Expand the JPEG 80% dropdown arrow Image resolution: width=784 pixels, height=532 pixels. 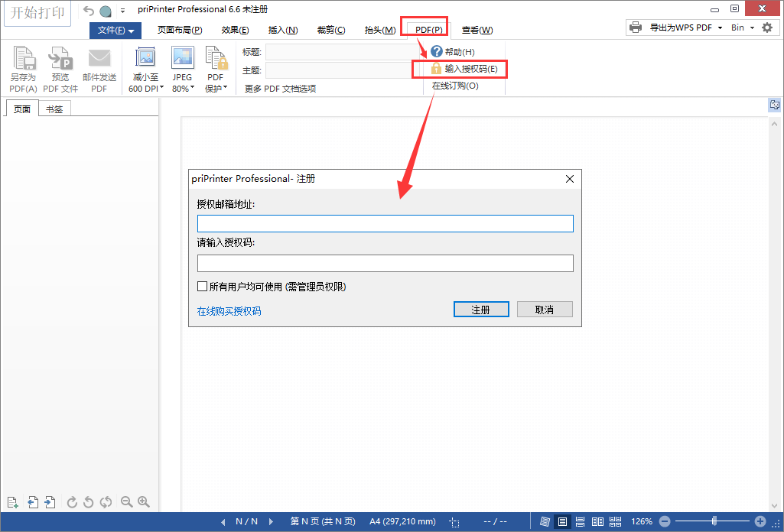point(193,87)
